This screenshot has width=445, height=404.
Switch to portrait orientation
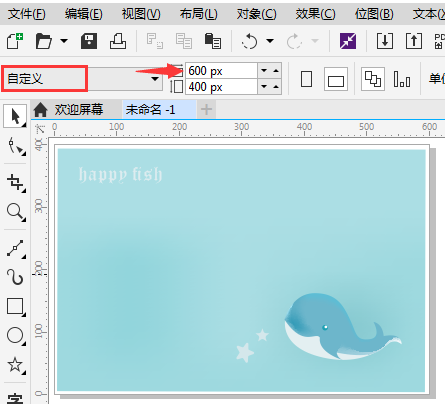click(x=306, y=79)
